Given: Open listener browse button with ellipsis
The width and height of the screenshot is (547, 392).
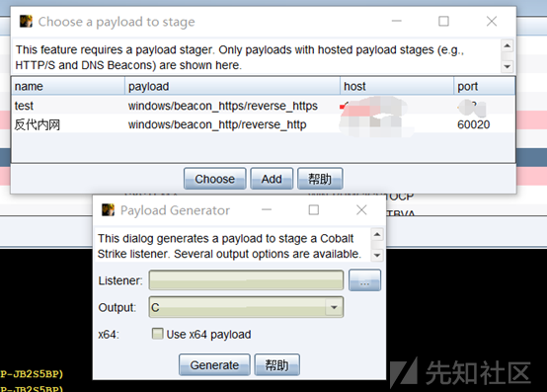Looking at the screenshot, I should (x=364, y=280).
